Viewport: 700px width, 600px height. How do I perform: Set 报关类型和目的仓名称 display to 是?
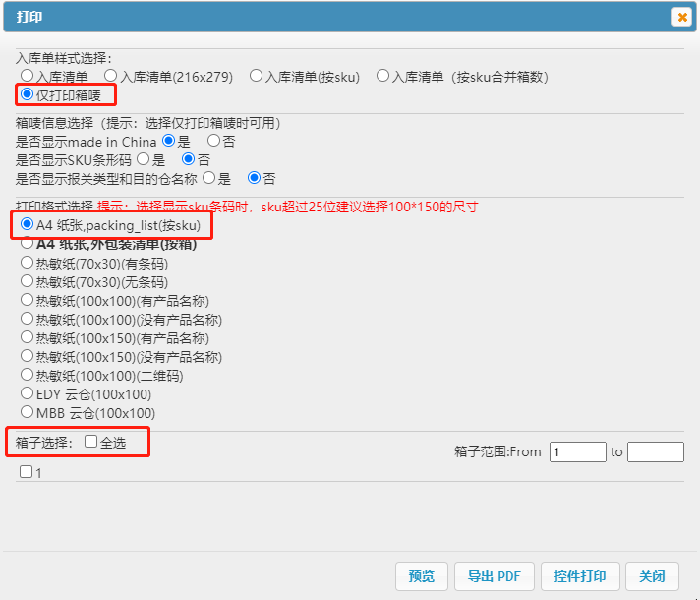tap(207, 178)
